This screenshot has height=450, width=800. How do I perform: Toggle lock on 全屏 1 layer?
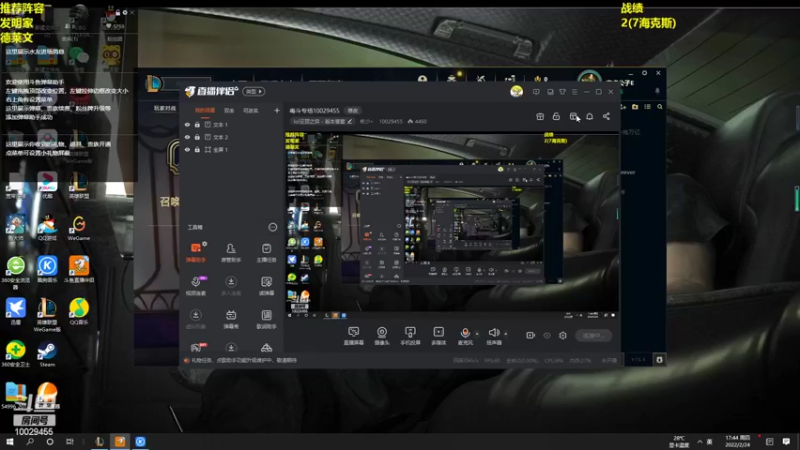coord(197,149)
